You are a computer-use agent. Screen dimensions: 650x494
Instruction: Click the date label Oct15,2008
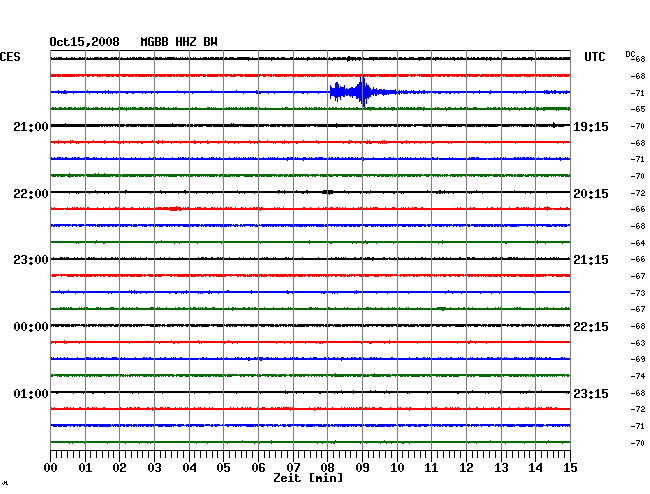coord(84,42)
